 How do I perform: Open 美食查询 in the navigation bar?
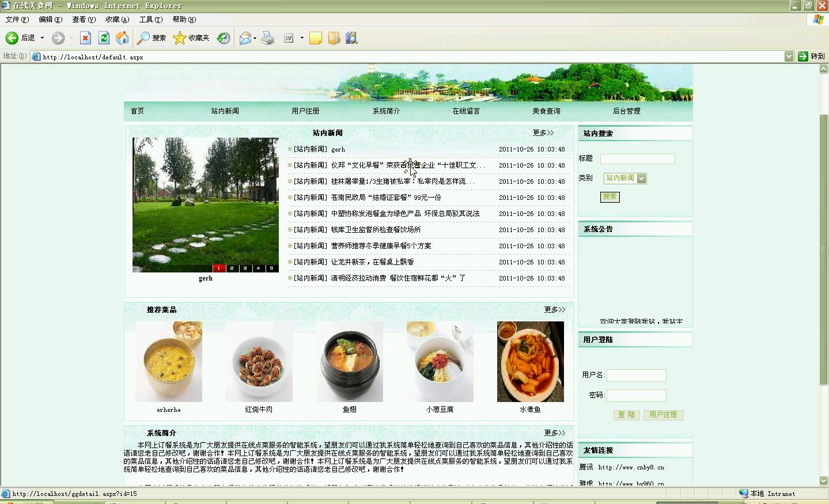(x=546, y=111)
